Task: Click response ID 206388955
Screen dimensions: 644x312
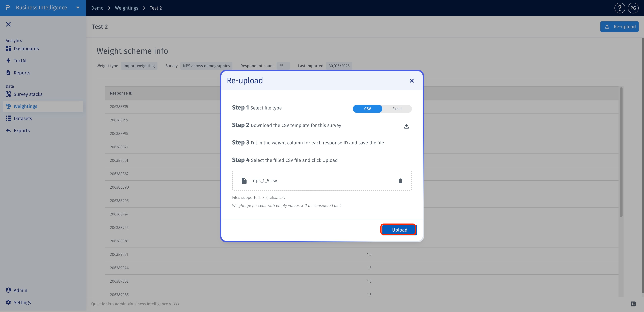Action: click(x=119, y=228)
